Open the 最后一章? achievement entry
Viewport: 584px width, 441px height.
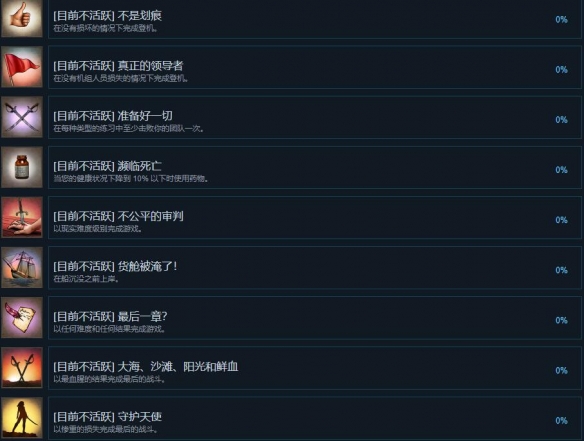point(315,318)
